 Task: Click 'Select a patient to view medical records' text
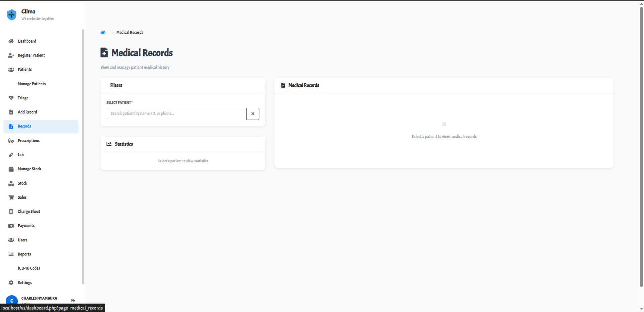tap(444, 137)
